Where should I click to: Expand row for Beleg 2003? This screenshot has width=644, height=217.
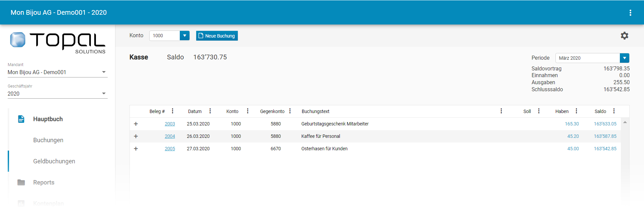(x=136, y=124)
